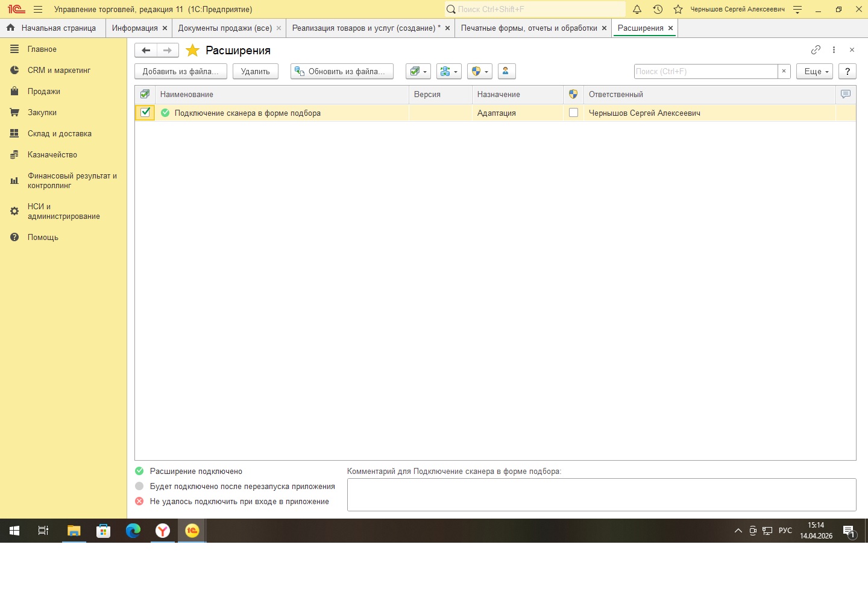The height and width of the screenshot is (603, 868).
Task: Focus the global search field Поиск Ctrl+Shift+F
Action: tap(535, 10)
